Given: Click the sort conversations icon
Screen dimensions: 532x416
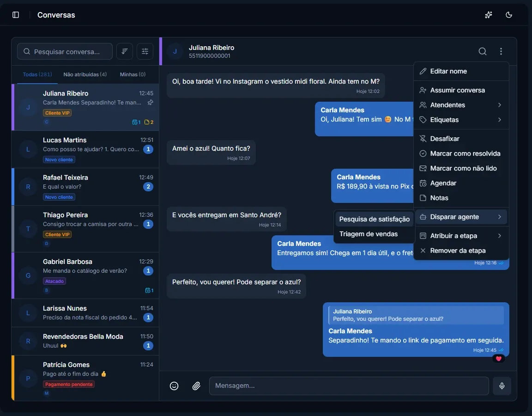Looking at the screenshot, I should (x=125, y=51).
